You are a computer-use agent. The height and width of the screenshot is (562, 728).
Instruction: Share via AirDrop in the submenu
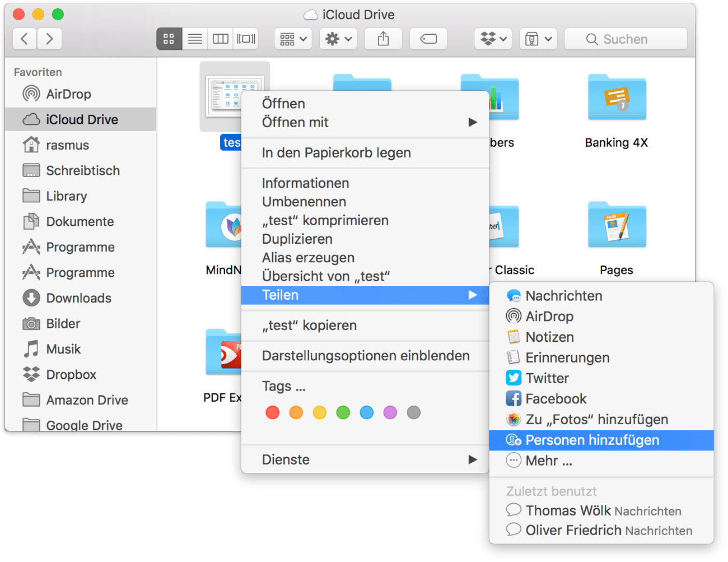[x=601, y=317]
